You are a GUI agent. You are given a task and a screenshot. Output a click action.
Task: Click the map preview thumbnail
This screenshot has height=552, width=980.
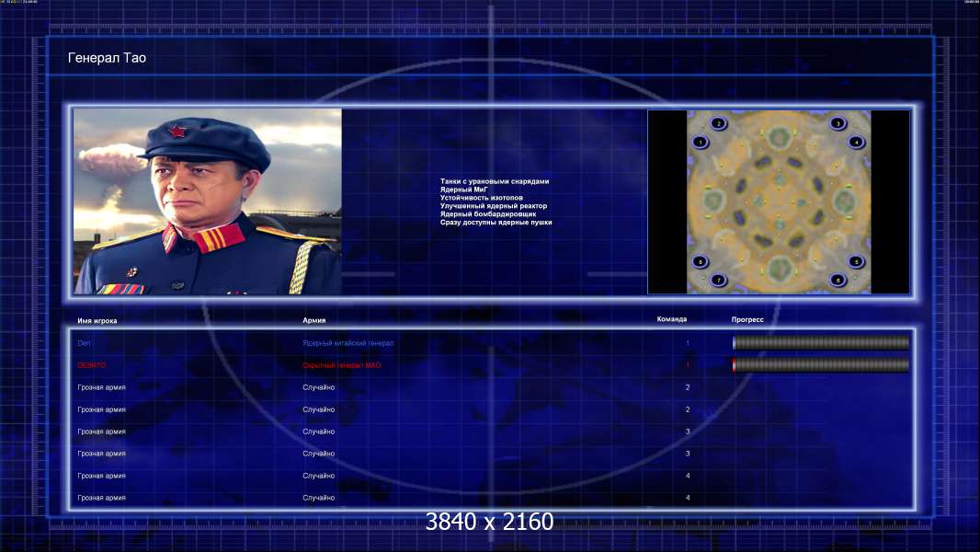pos(779,201)
